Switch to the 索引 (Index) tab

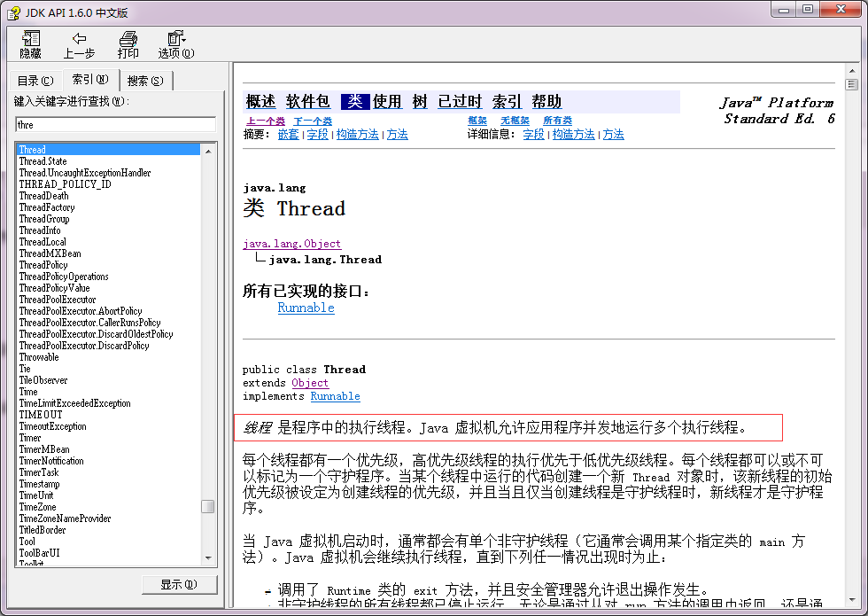(x=90, y=79)
